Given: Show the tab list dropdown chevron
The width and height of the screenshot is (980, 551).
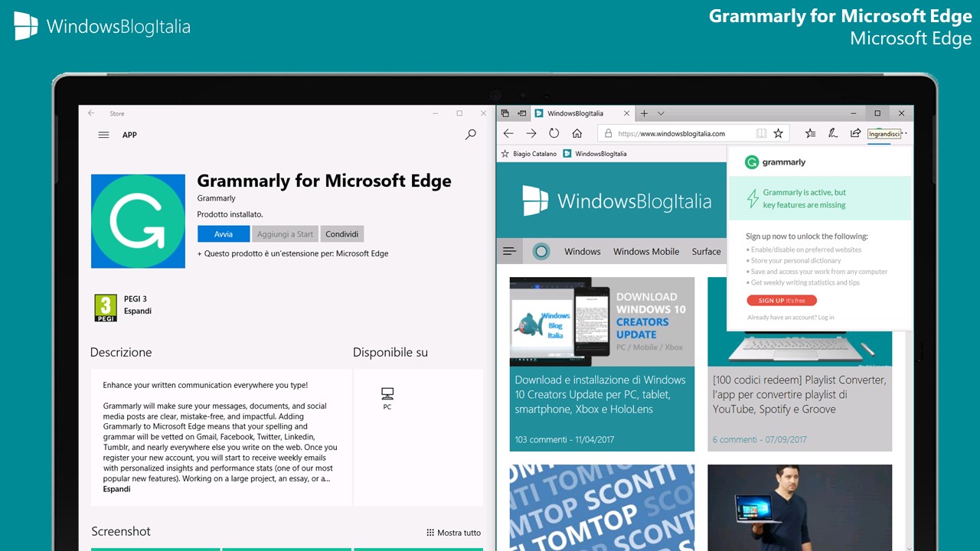Looking at the screenshot, I should pyautogui.click(x=661, y=113).
